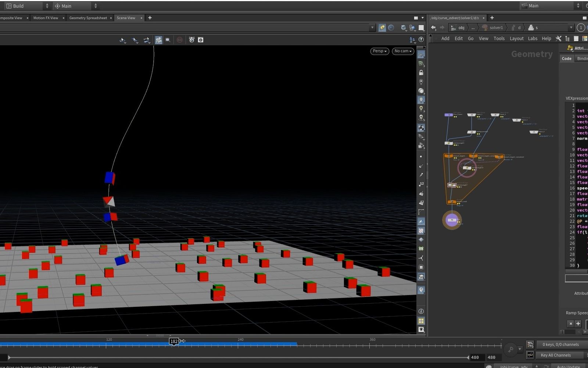The width and height of the screenshot is (588, 368).
Task: Click the circled 1 pin button
Action: pos(581,28)
